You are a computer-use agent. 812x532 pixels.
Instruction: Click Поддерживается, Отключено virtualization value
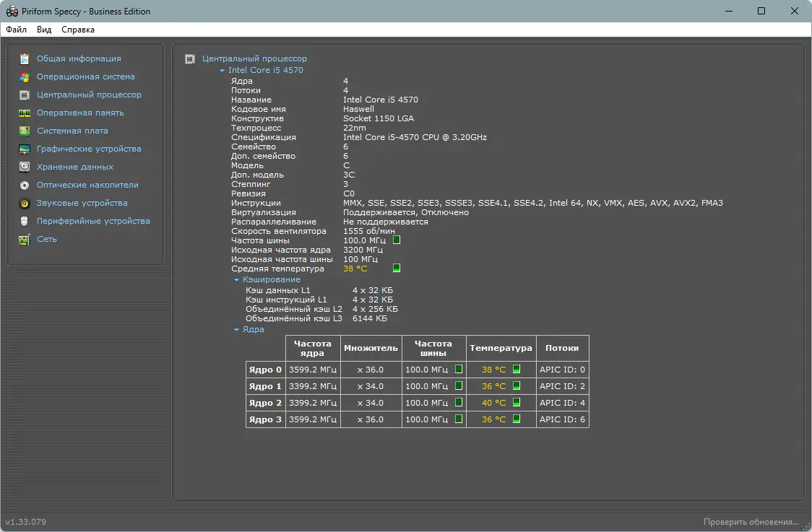(x=406, y=212)
